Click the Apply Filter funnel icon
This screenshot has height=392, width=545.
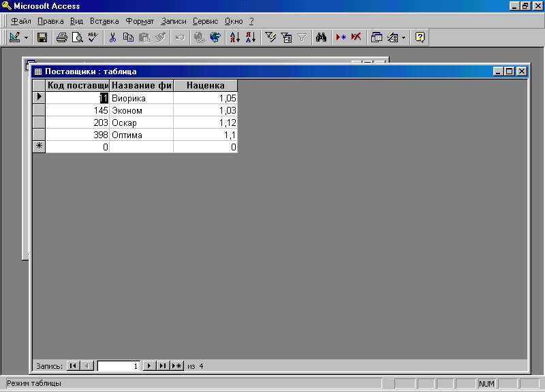(302, 37)
